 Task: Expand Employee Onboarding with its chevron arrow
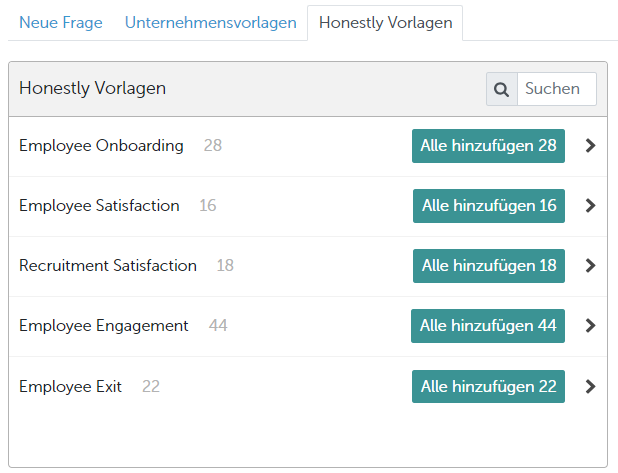point(590,145)
